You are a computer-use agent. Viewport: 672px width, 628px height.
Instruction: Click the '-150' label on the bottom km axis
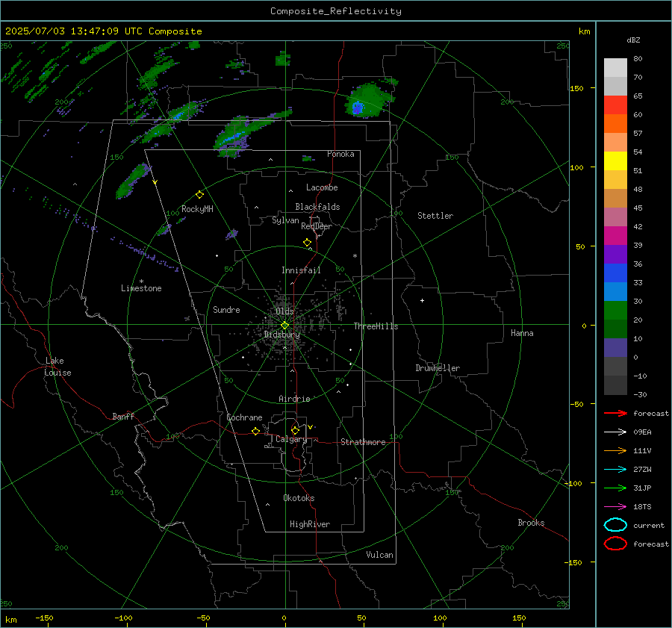pos(44,618)
